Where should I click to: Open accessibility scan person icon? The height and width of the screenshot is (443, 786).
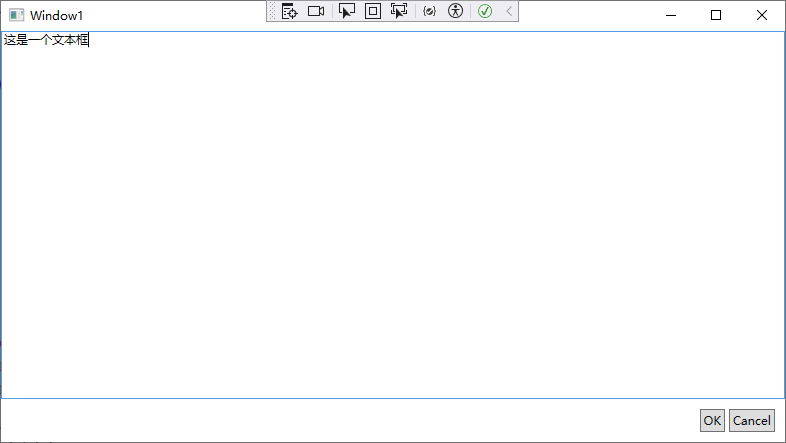click(x=455, y=11)
